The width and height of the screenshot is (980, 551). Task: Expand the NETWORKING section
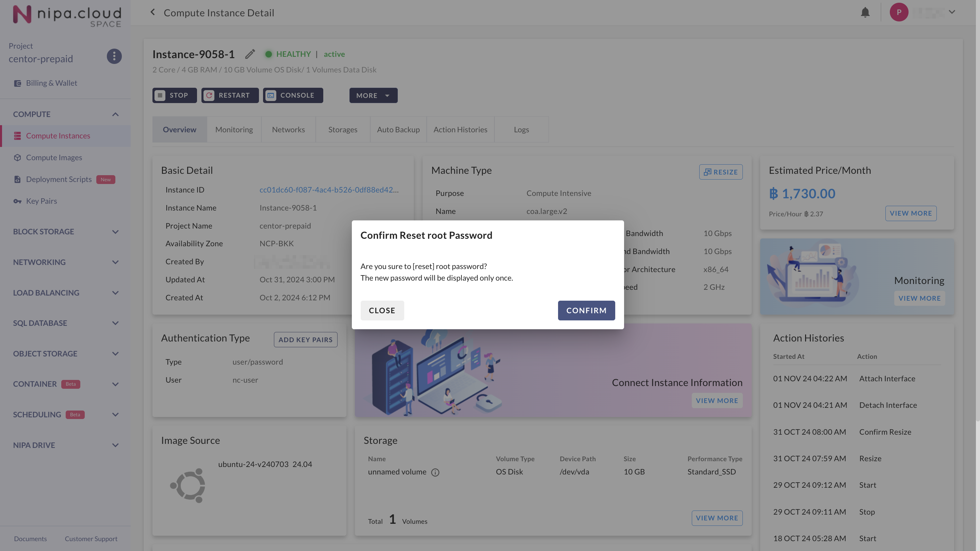115,262
